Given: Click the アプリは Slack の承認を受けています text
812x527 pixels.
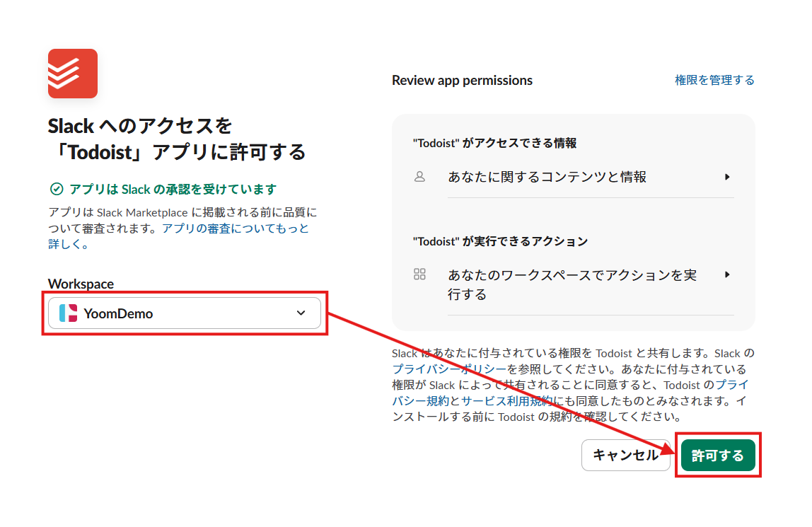Looking at the screenshot, I should pos(173,190).
